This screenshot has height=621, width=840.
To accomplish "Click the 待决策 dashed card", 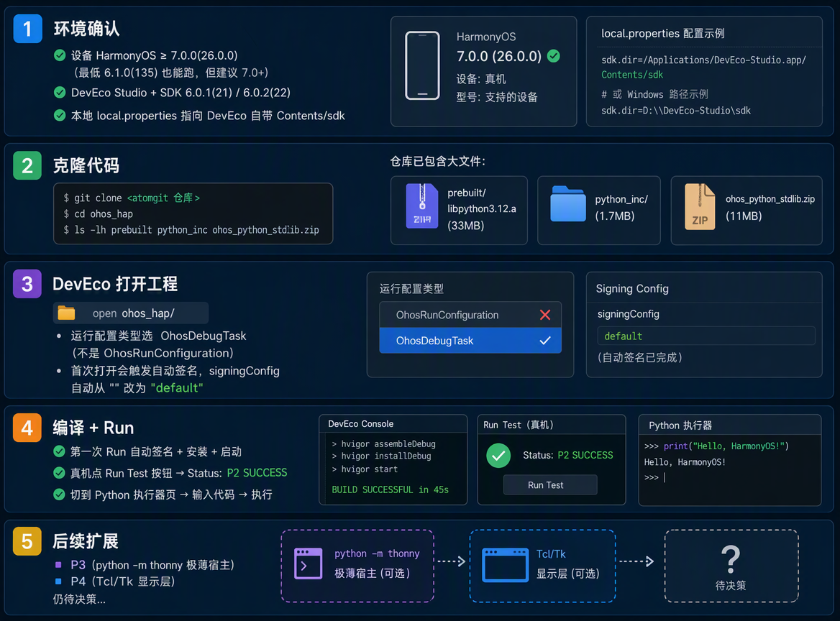I will pyautogui.click(x=731, y=566).
